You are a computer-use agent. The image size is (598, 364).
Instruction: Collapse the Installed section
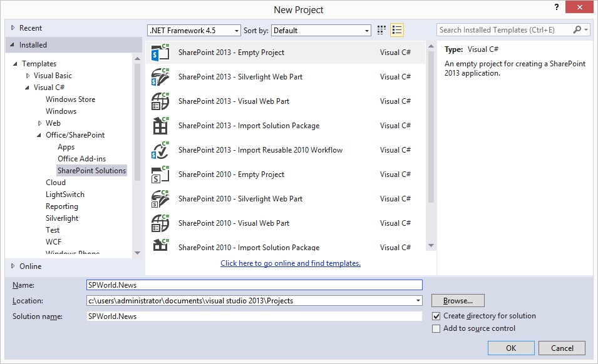[x=12, y=45]
